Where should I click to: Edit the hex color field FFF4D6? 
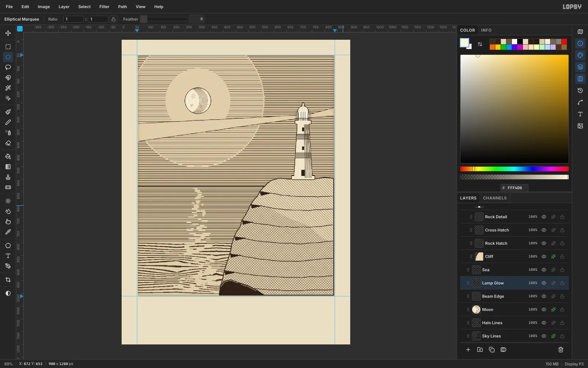515,188
